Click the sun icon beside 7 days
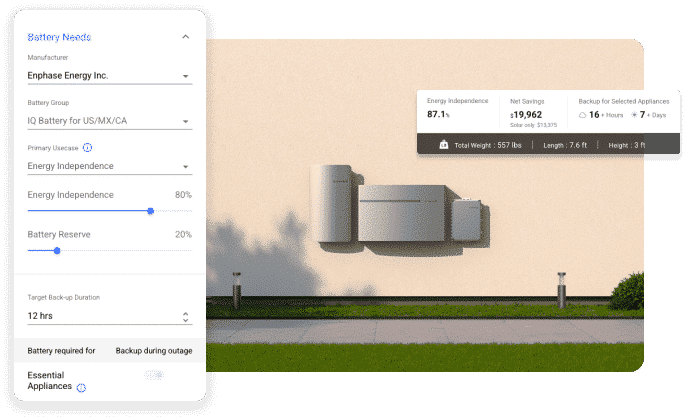684x419 pixels. [634, 115]
